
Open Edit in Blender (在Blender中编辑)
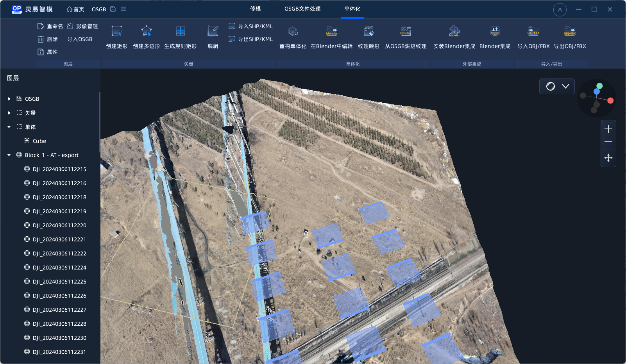pyautogui.click(x=331, y=31)
